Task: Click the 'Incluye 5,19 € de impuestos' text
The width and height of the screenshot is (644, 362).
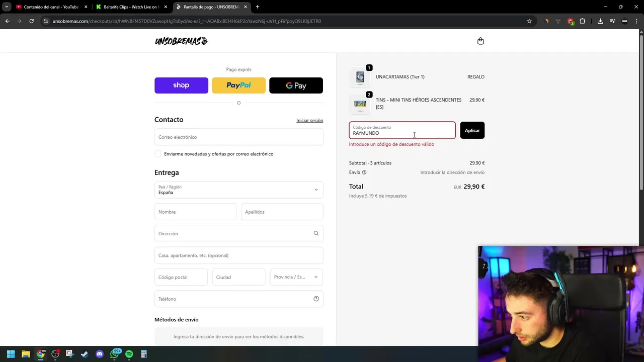Action: [378, 196]
